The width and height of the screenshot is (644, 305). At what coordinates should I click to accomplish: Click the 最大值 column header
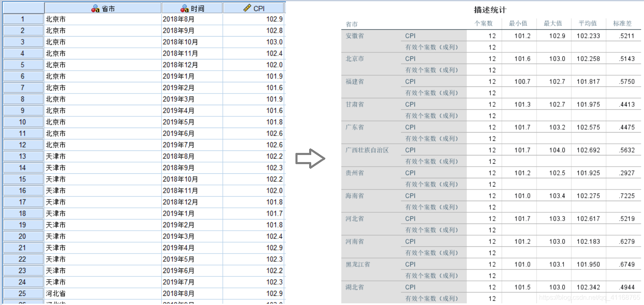point(553,24)
